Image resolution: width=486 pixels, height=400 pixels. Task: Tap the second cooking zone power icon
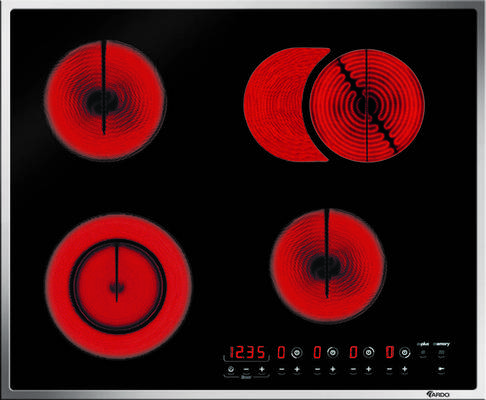332,352
